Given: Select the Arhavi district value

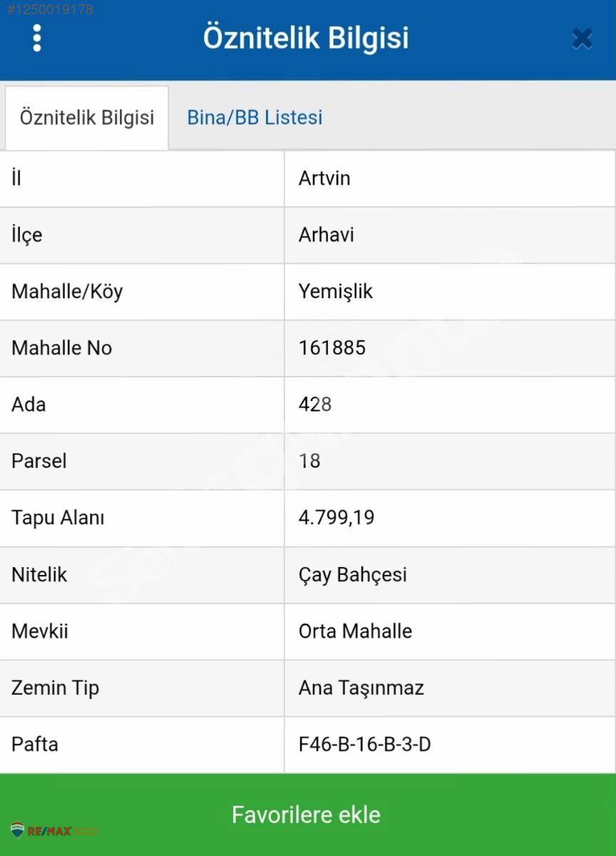Looking at the screenshot, I should point(327,235).
